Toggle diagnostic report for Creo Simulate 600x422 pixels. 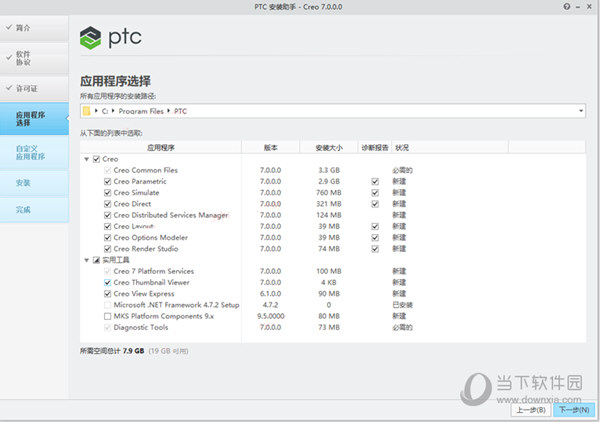click(375, 193)
